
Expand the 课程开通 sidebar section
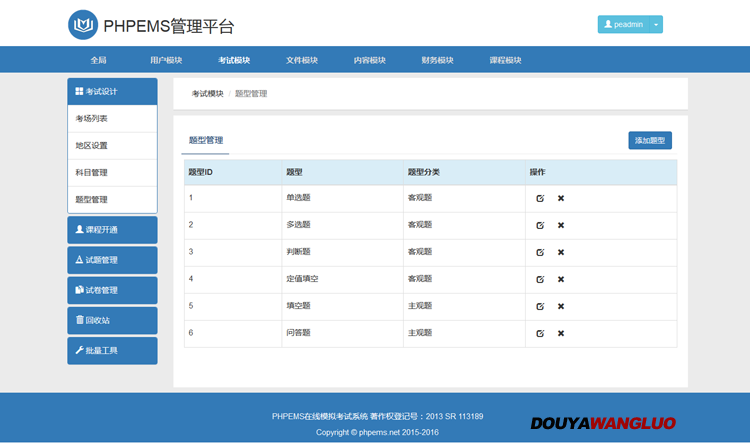coord(112,230)
